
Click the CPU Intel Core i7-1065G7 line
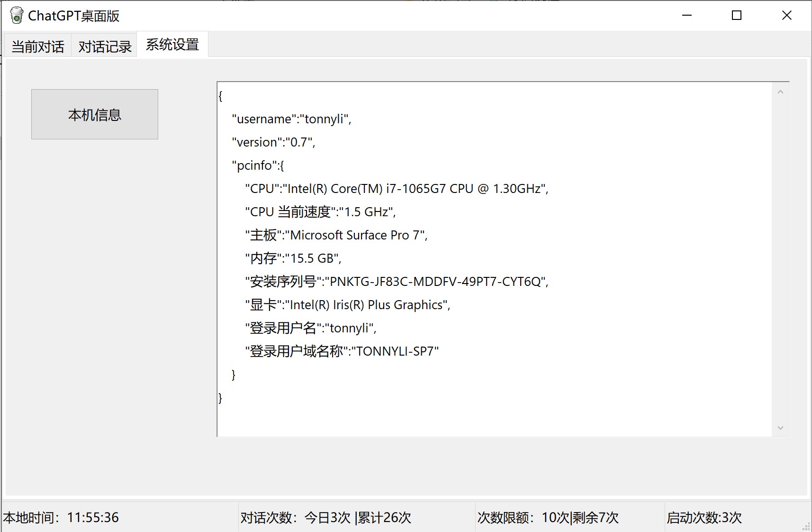397,189
